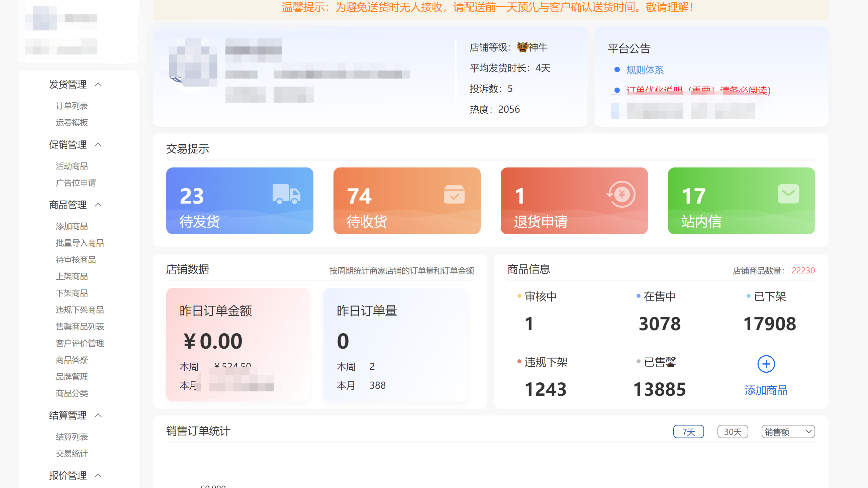
Task: Go to 添加商品 in the sidebar
Action: point(72,226)
